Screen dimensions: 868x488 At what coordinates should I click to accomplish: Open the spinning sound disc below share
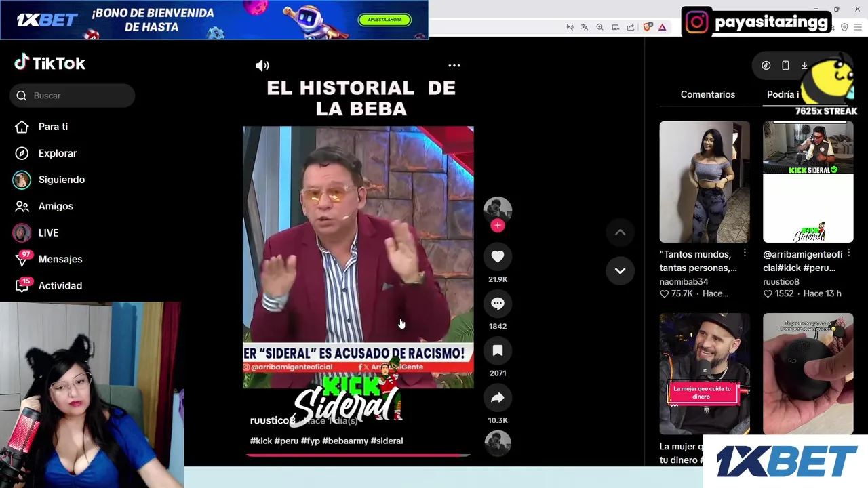(498, 442)
